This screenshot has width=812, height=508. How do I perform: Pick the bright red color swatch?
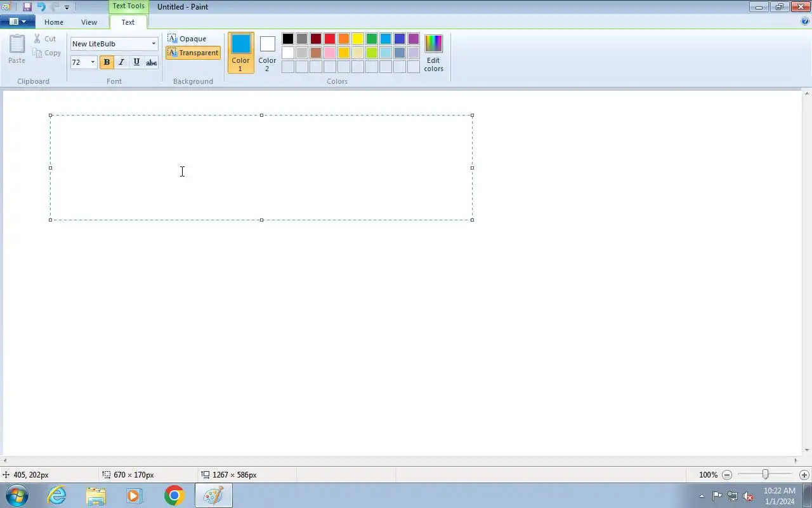(330, 39)
